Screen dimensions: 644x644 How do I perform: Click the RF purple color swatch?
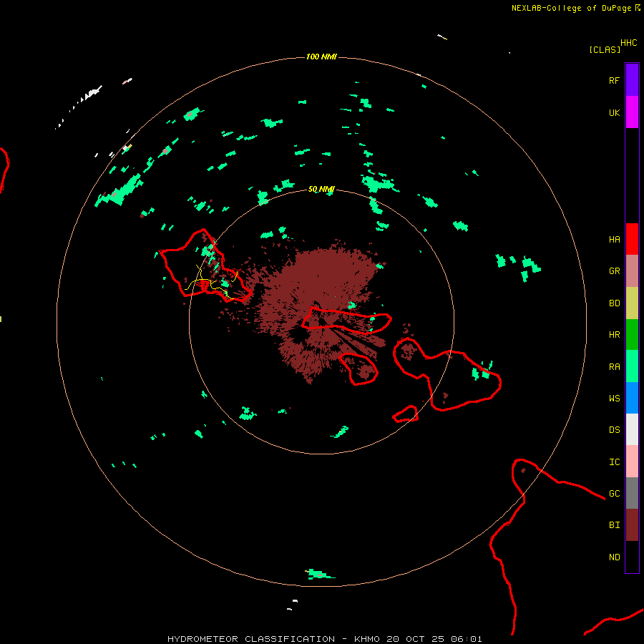point(632,80)
